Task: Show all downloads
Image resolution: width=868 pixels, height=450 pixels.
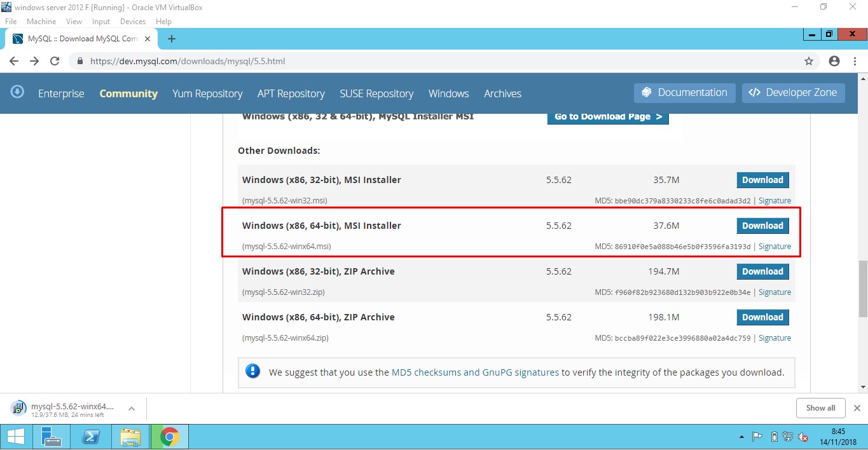Action: tap(820, 408)
